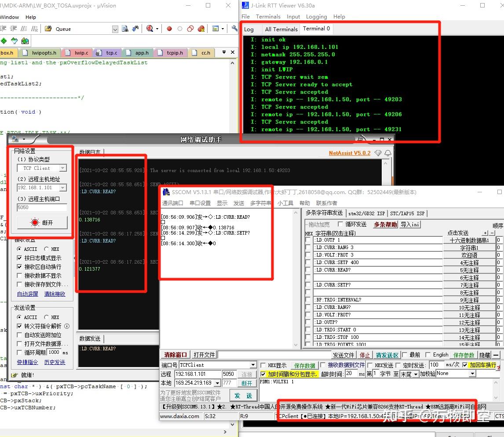Click the Disable All Breakpoints icon
The width and height of the screenshot is (504, 437).
190,29
